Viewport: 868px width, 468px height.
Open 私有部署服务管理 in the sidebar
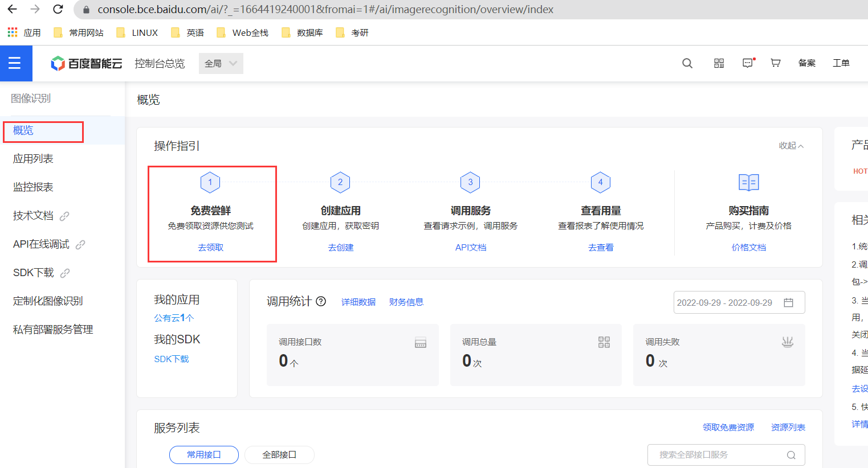(x=53, y=330)
